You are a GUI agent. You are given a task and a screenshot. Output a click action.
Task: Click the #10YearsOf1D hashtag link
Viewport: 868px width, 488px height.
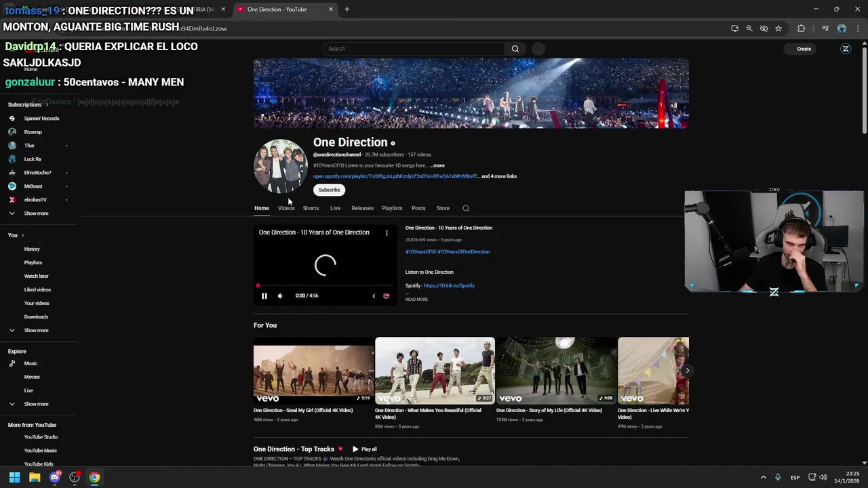(x=420, y=251)
